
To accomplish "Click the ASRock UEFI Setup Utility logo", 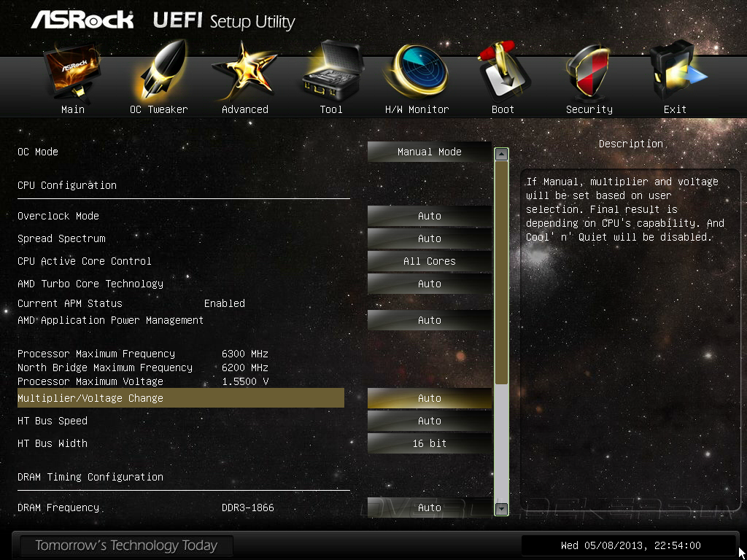I will [163, 20].
